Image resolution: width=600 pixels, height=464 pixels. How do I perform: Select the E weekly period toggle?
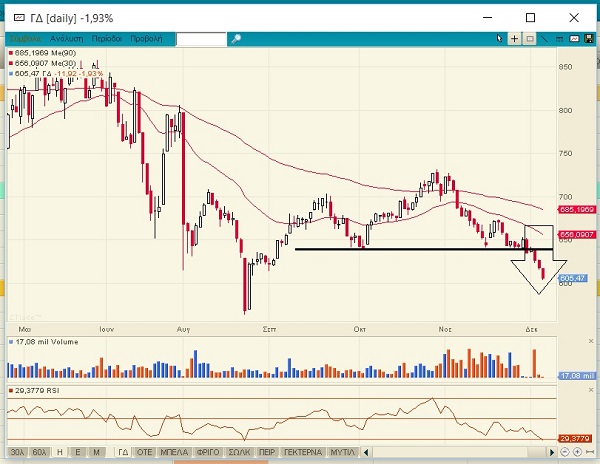click(x=78, y=452)
